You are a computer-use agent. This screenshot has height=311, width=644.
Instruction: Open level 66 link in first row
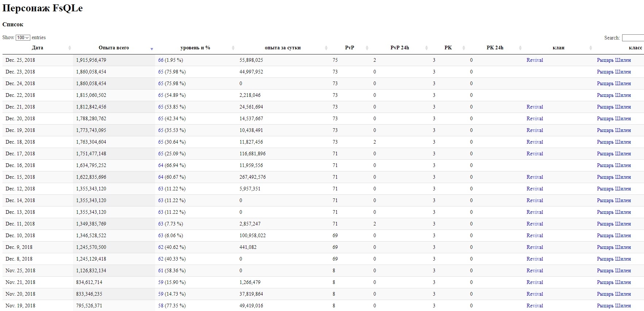click(x=161, y=60)
